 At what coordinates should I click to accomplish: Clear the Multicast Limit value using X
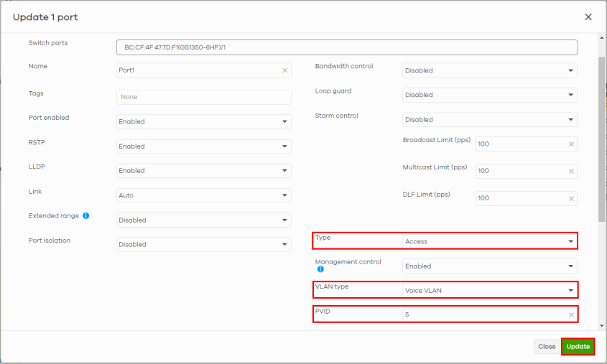pyautogui.click(x=571, y=171)
